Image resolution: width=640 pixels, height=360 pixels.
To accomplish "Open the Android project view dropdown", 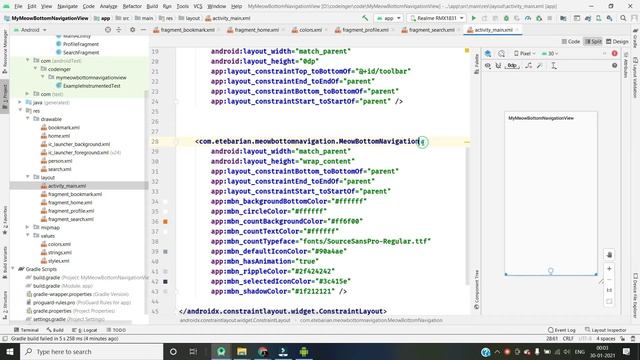I will click(30, 30).
